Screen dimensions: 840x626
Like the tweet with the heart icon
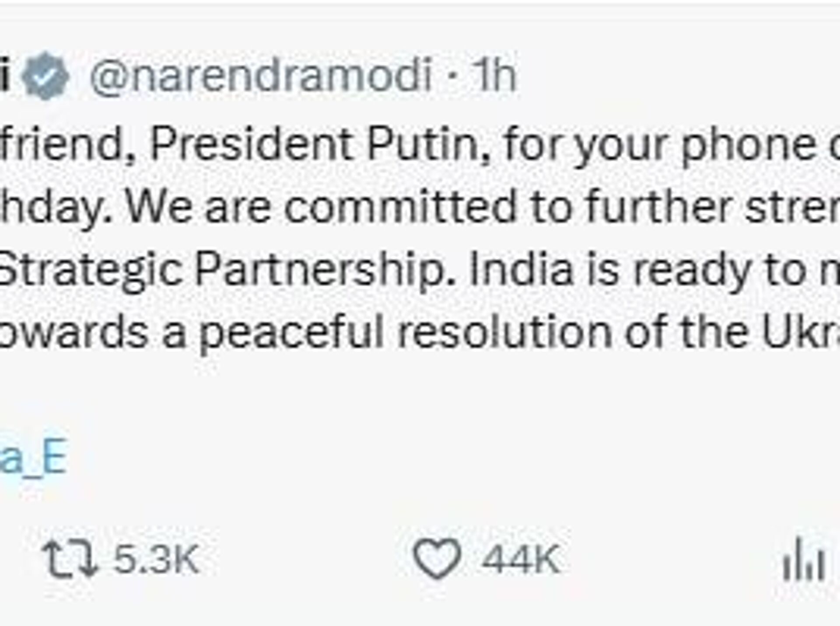pyautogui.click(x=437, y=558)
